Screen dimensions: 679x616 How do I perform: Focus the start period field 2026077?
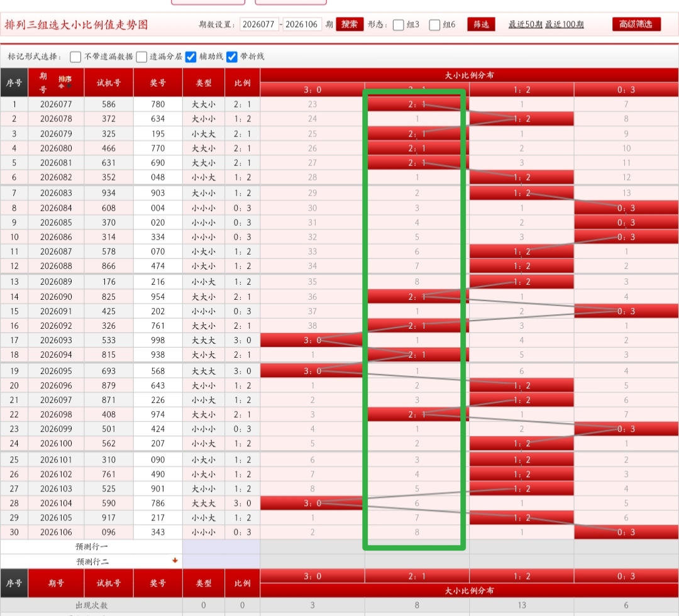[259, 25]
